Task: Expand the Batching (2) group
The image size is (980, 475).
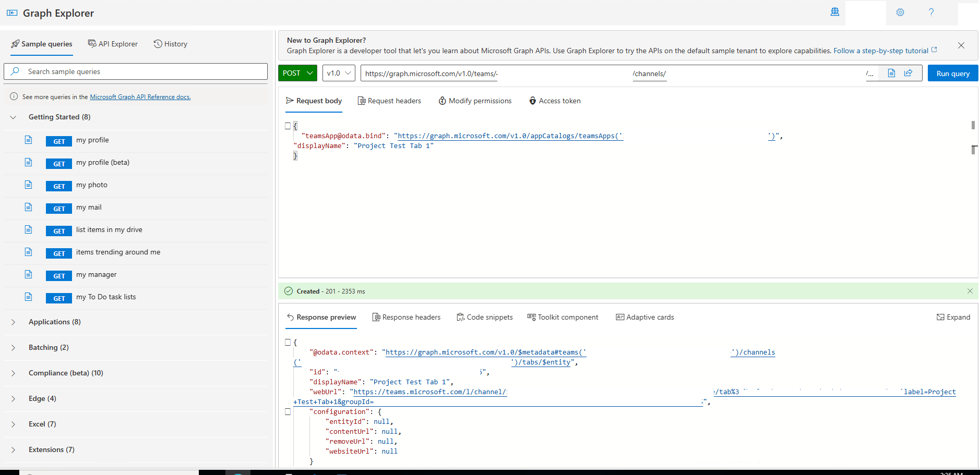Action: tap(13, 348)
